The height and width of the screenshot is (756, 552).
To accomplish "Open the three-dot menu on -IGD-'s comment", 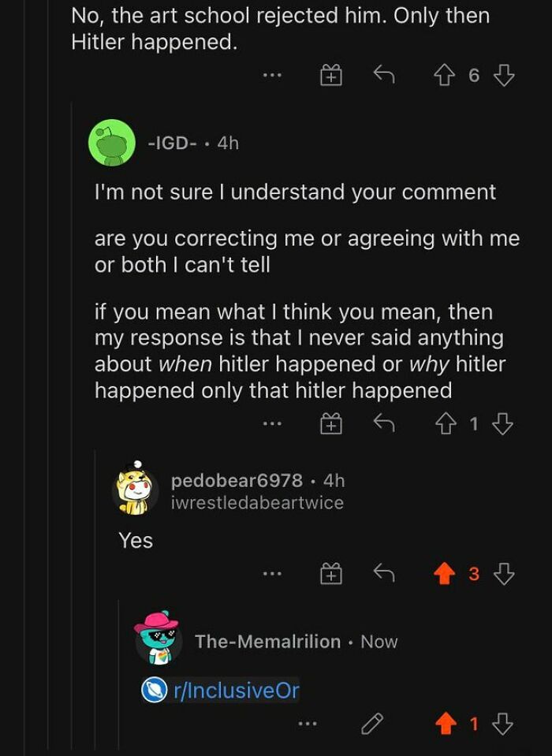I will (x=273, y=423).
